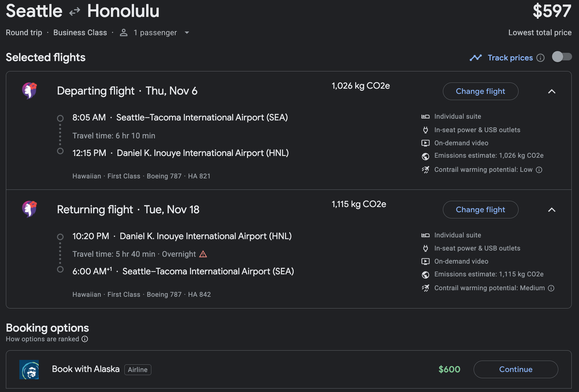
Task: Click the on-demand video icon for returning flight
Action: (x=426, y=261)
